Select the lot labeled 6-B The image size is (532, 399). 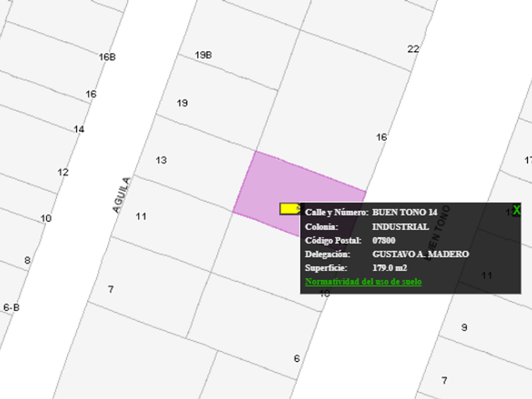(x=11, y=308)
